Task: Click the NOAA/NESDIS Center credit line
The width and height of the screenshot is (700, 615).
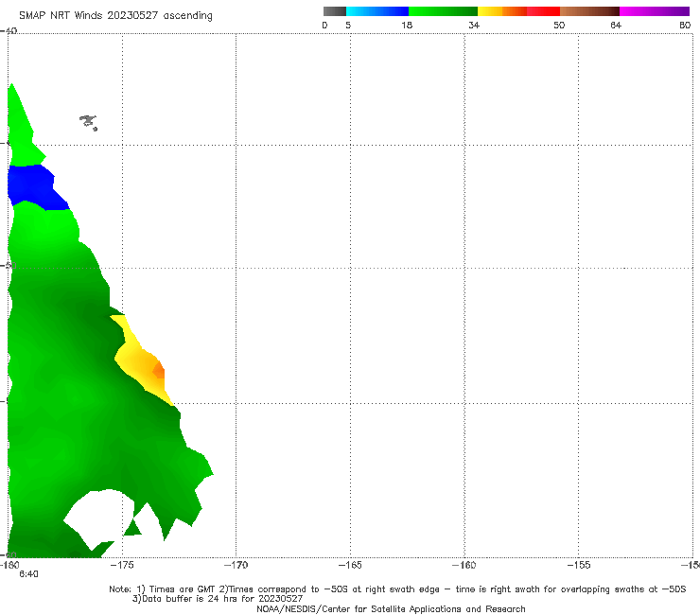Action: [x=391, y=608]
